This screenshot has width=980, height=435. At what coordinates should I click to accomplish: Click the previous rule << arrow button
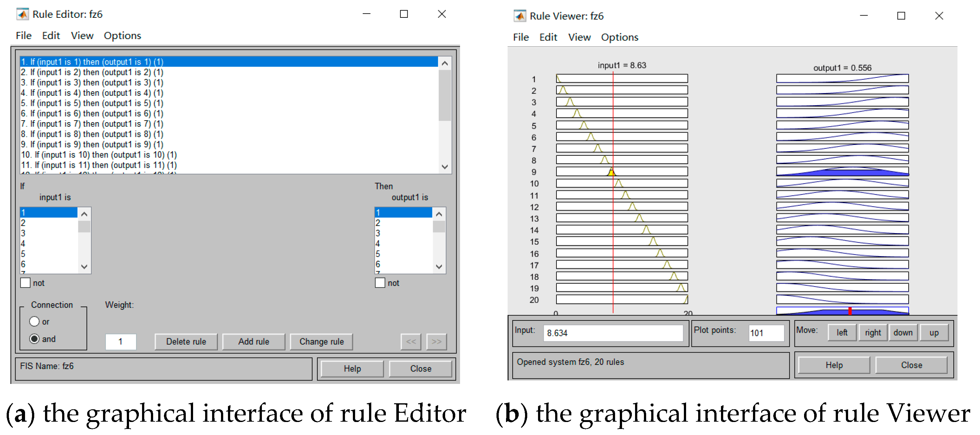click(x=411, y=341)
